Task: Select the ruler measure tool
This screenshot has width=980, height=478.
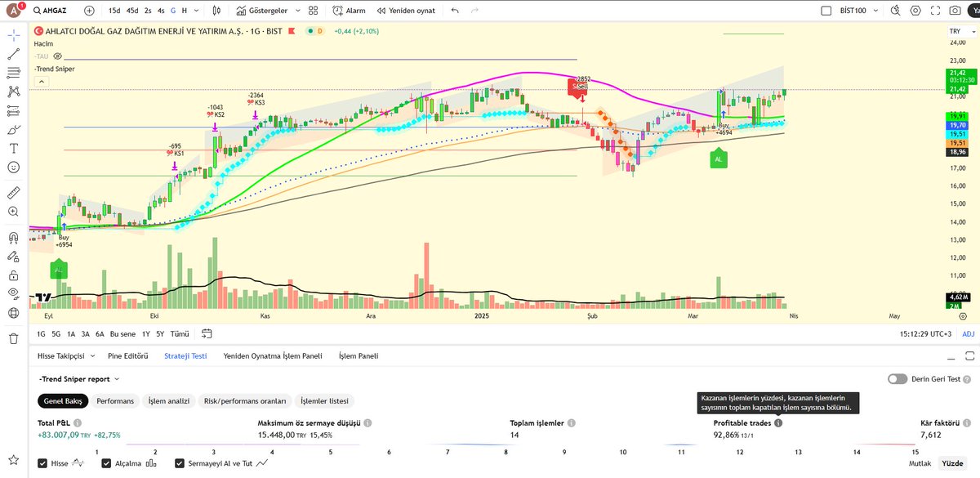Action: [13, 193]
